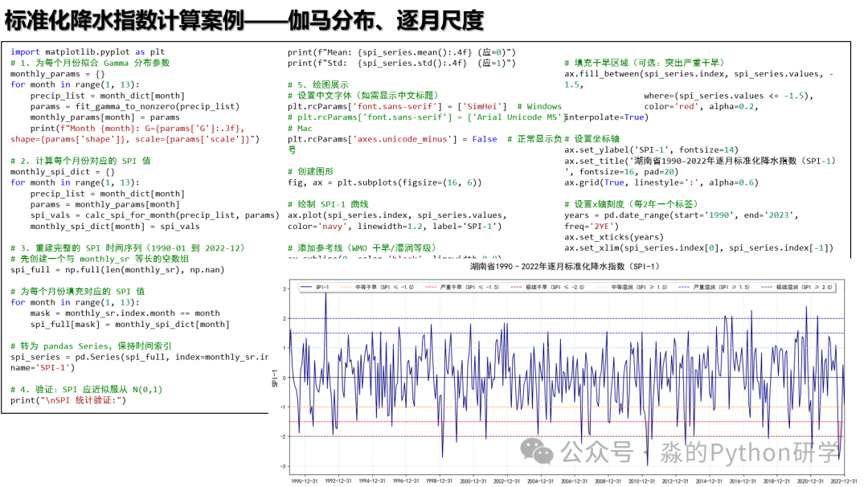Select the calc_spi_for_month code line
The image size is (868, 487).
155,215
